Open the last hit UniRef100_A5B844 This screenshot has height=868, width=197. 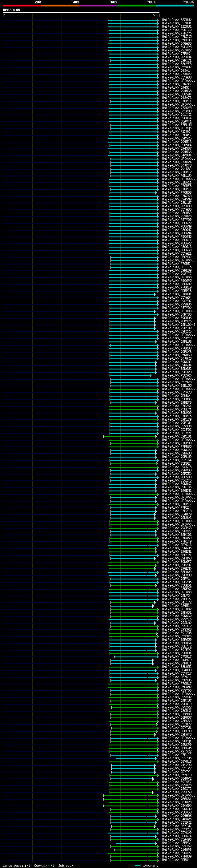coord(177,860)
